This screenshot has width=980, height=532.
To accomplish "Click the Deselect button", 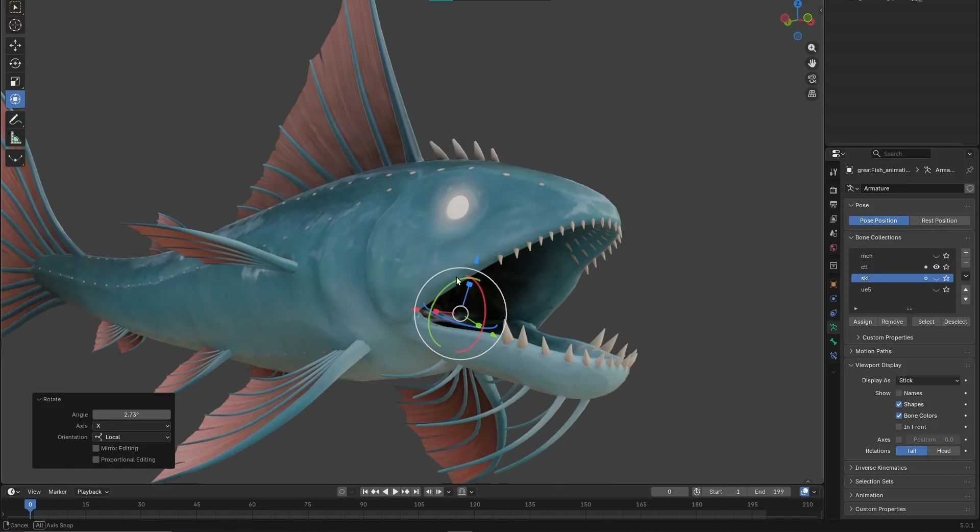I will 955,322.
